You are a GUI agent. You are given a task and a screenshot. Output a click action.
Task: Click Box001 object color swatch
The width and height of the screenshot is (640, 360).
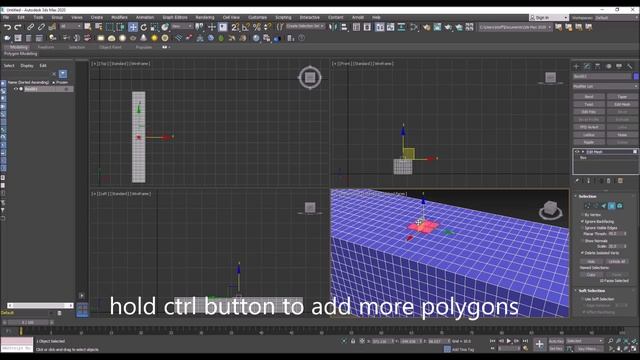(636, 76)
